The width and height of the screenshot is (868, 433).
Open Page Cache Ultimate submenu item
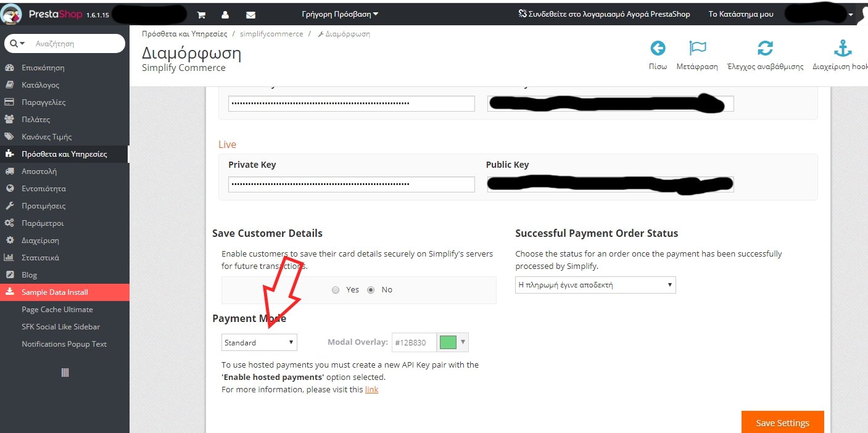tap(57, 310)
